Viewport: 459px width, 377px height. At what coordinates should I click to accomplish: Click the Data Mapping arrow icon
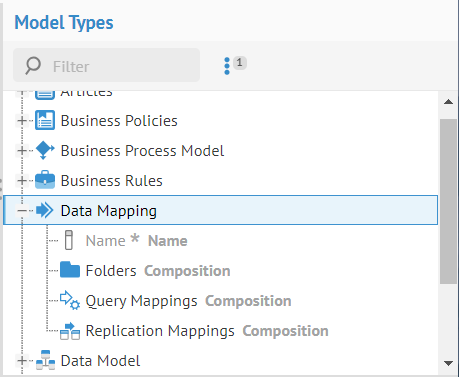click(45, 210)
